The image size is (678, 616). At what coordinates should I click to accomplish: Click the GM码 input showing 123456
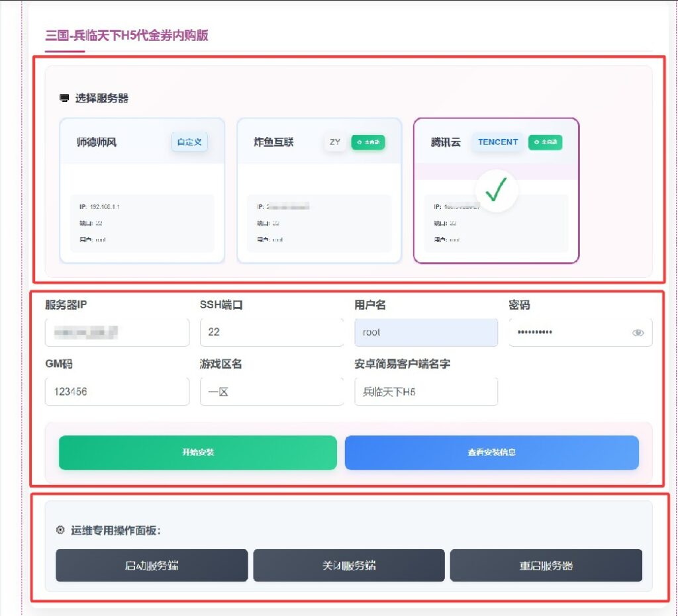(x=117, y=392)
